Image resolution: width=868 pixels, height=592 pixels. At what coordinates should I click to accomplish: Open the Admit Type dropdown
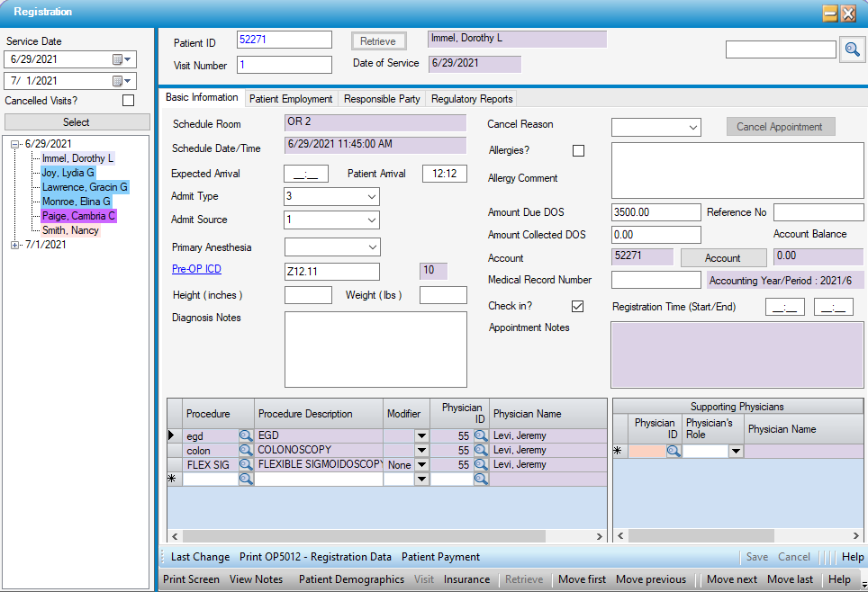[x=372, y=197]
